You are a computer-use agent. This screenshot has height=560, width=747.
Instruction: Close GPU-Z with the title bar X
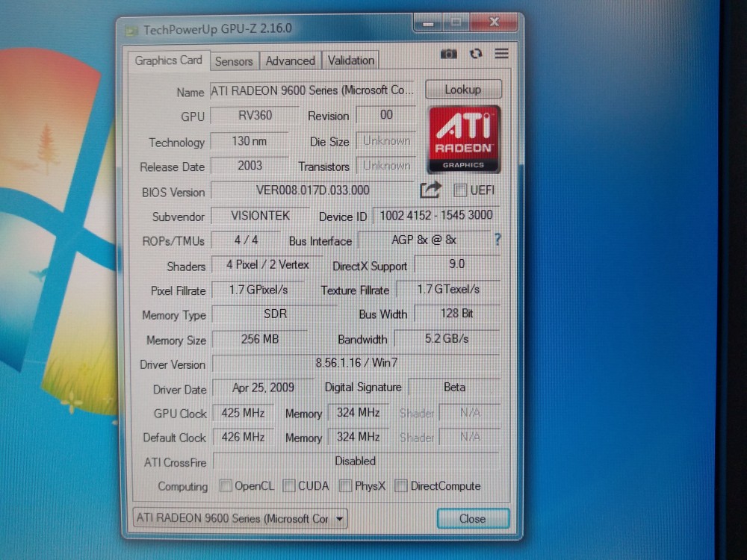click(x=494, y=22)
